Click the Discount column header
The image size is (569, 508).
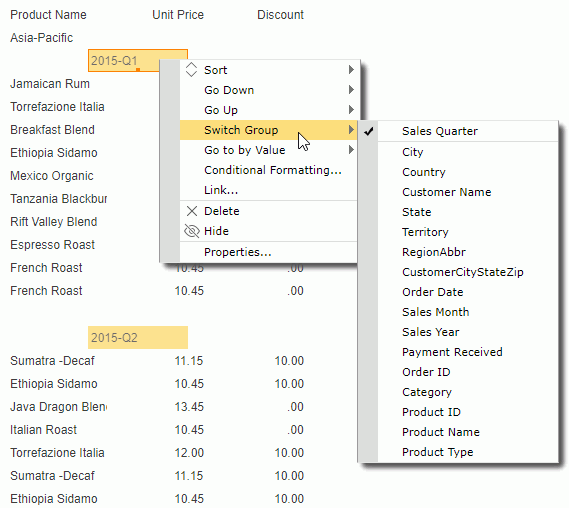pos(280,15)
